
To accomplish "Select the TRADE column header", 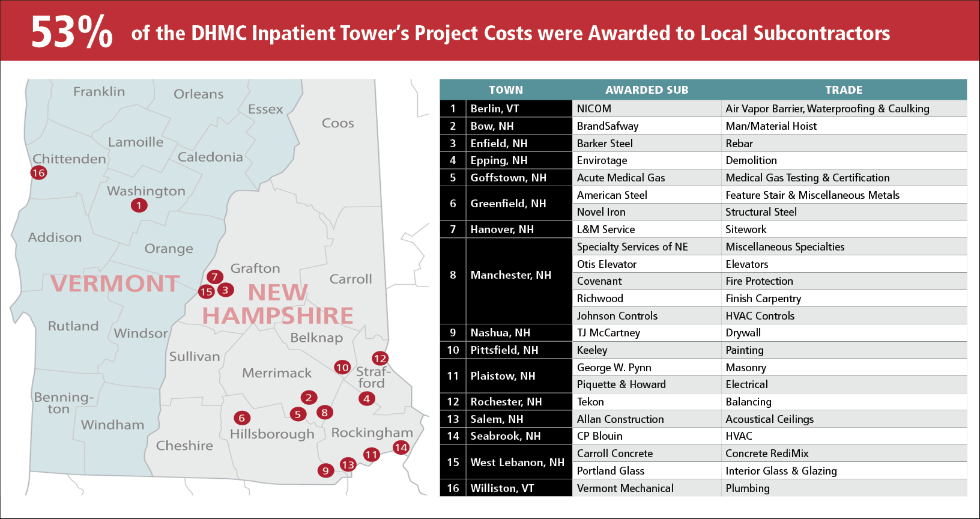I will click(843, 90).
